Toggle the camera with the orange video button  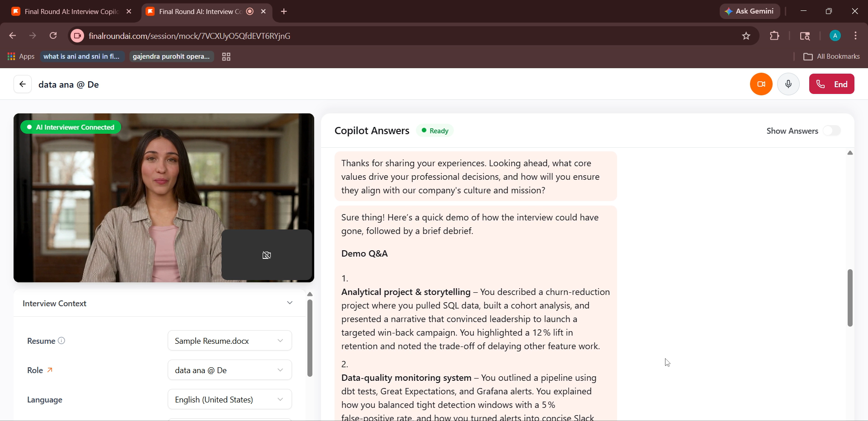[761, 84]
